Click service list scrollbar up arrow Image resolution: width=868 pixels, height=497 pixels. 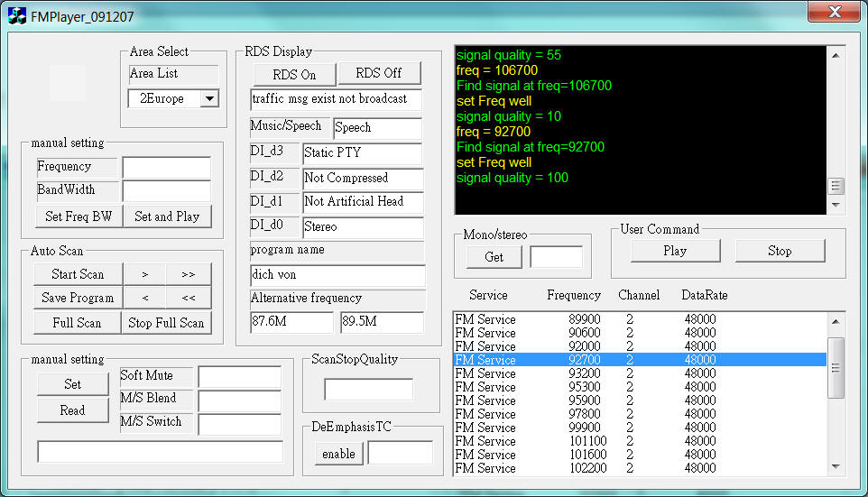tap(836, 321)
